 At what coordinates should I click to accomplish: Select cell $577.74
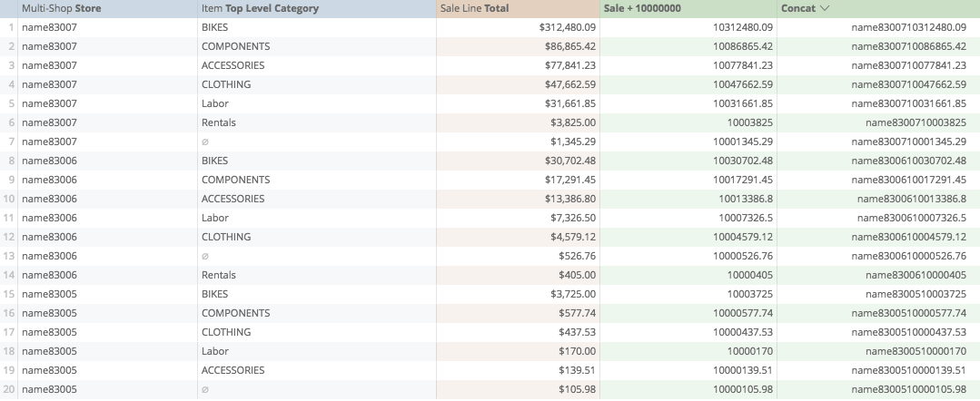pyautogui.click(x=518, y=313)
